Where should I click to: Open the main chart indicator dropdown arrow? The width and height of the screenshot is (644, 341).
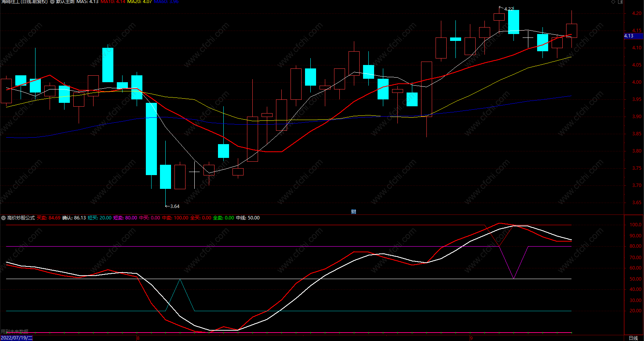point(52,2)
